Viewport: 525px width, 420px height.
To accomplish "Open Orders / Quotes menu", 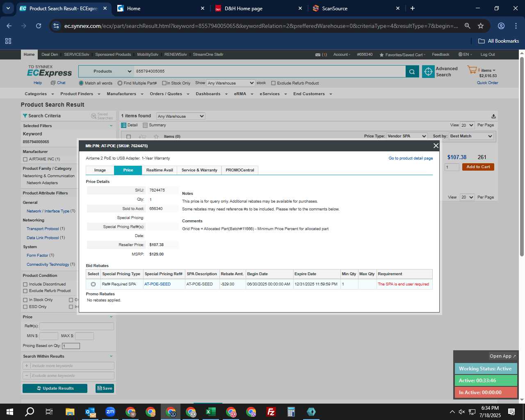I will tap(169, 94).
